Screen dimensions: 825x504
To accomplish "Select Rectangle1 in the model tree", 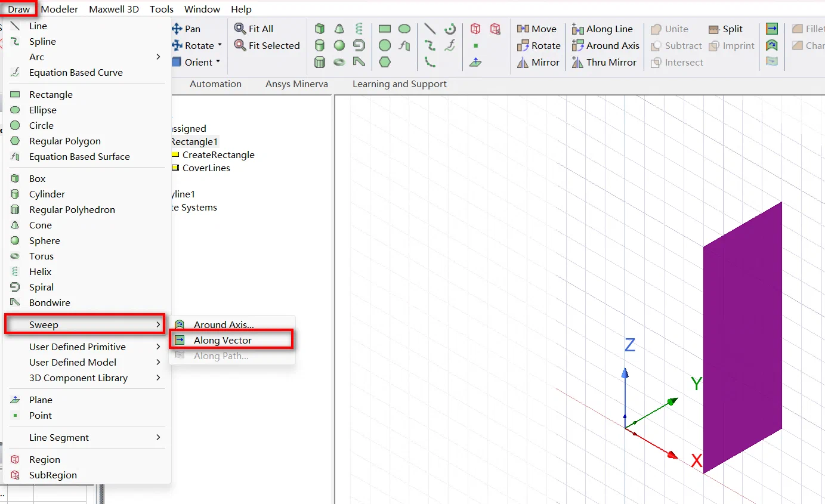I will [x=195, y=141].
